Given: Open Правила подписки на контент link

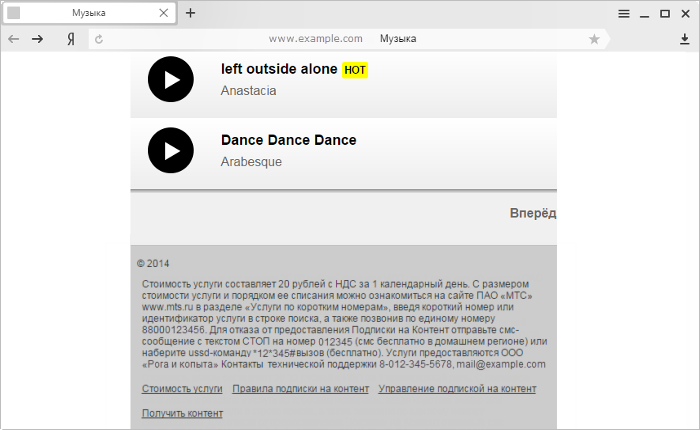Looking at the screenshot, I should [300, 389].
